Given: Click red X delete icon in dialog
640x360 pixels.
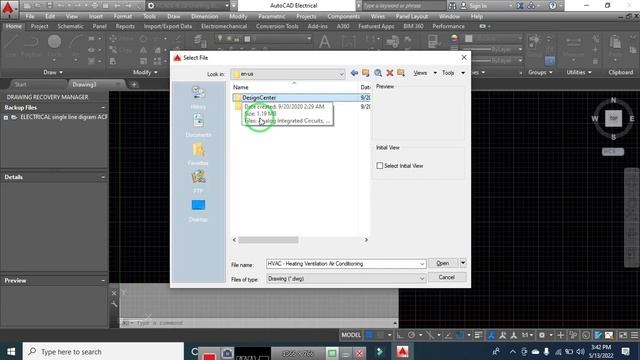Looking at the screenshot, I should click(390, 73).
